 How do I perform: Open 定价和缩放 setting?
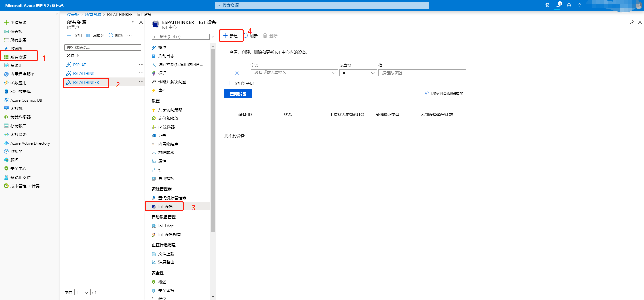(x=168, y=118)
